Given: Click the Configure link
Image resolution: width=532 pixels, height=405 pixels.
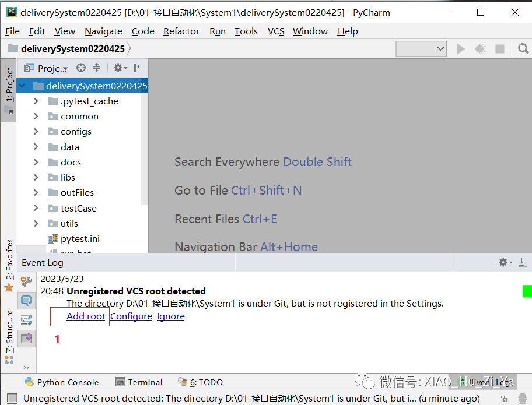Looking at the screenshot, I should 131,316.
